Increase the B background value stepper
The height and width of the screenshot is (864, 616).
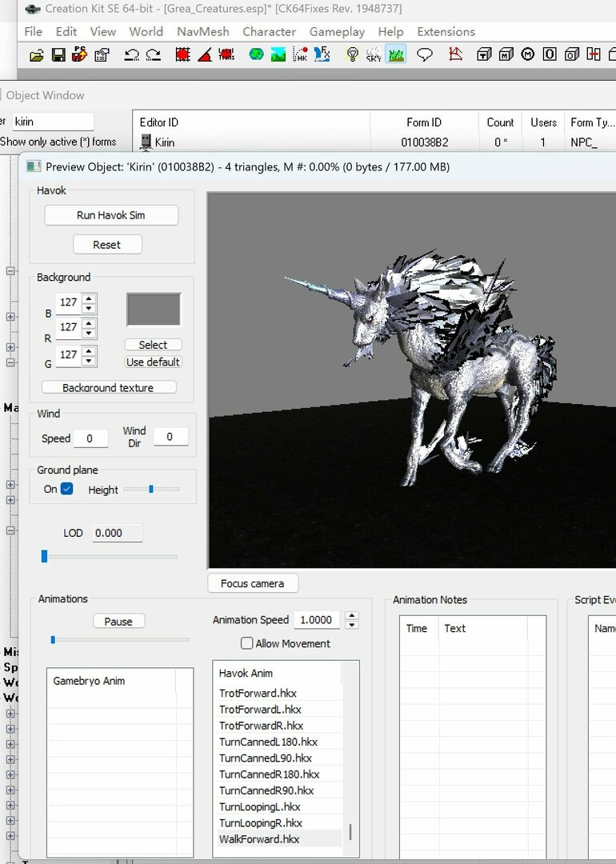click(x=89, y=298)
